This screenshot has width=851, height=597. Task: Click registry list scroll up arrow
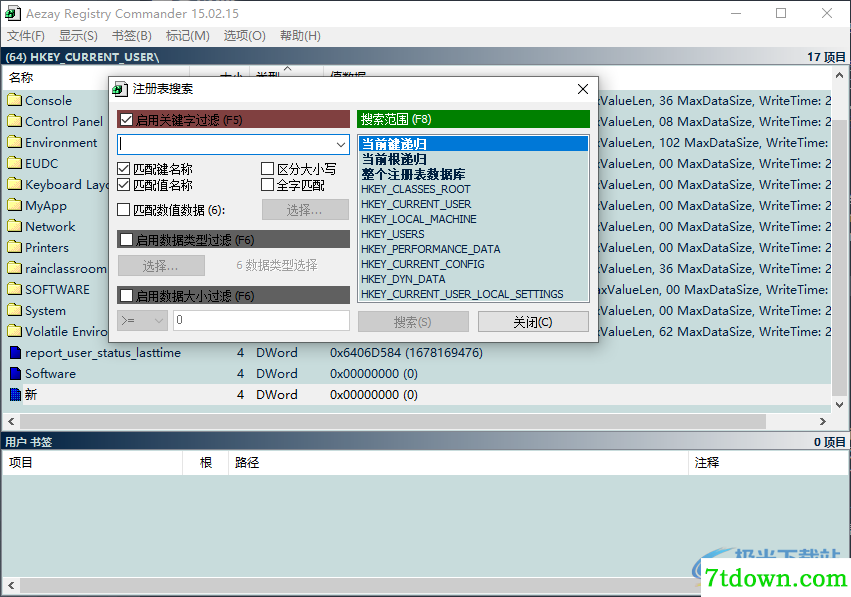[840, 75]
